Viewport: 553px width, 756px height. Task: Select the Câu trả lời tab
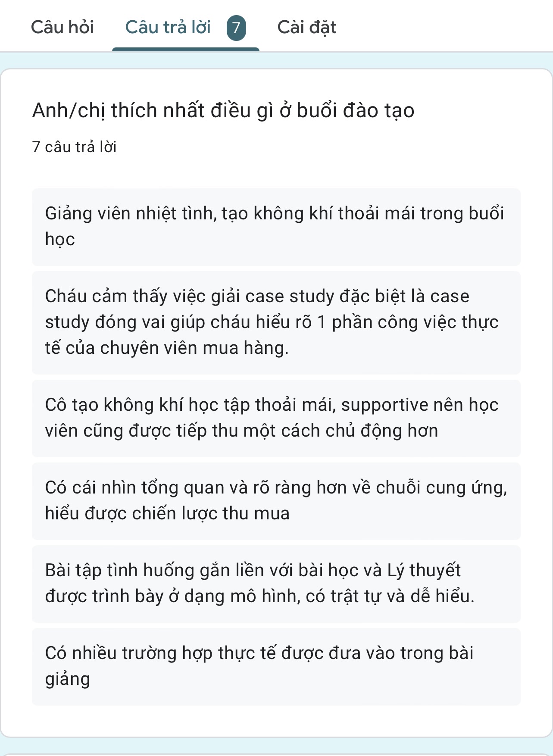pyautogui.click(x=168, y=27)
